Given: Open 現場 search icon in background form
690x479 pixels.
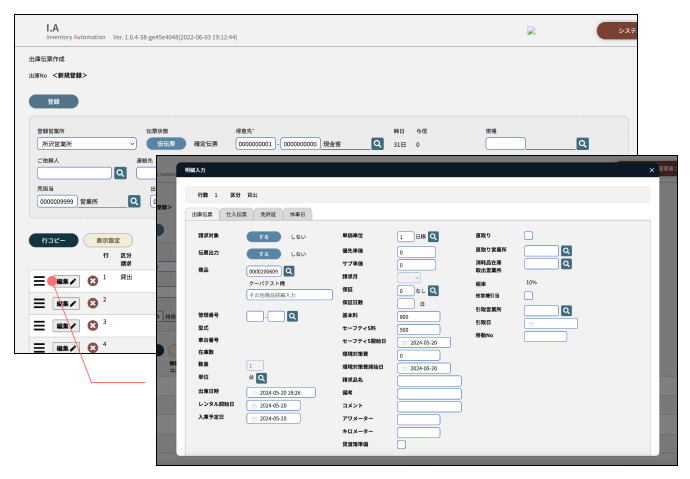Looking at the screenshot, I should tap(583, 144).
